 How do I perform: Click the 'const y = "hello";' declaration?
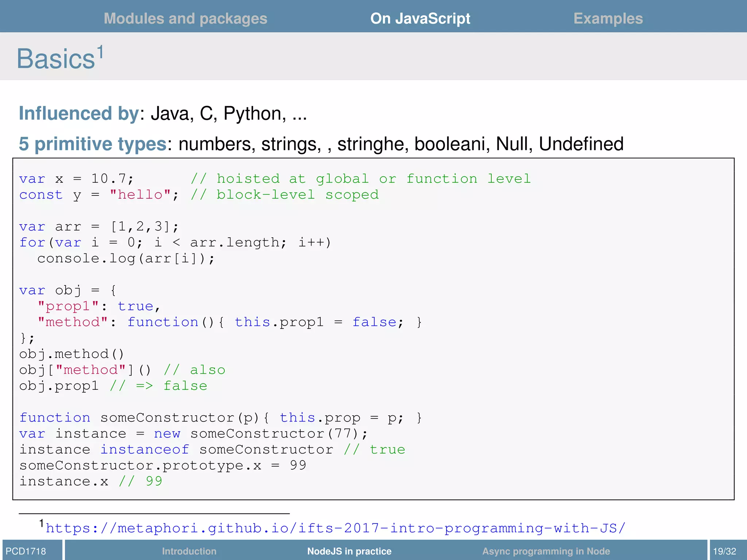[99, 195]
